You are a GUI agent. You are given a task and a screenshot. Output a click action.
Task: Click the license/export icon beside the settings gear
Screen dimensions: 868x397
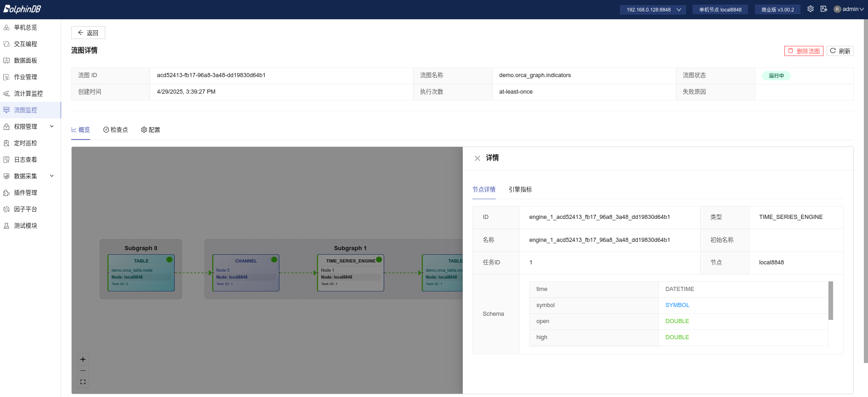coord(823,9)
